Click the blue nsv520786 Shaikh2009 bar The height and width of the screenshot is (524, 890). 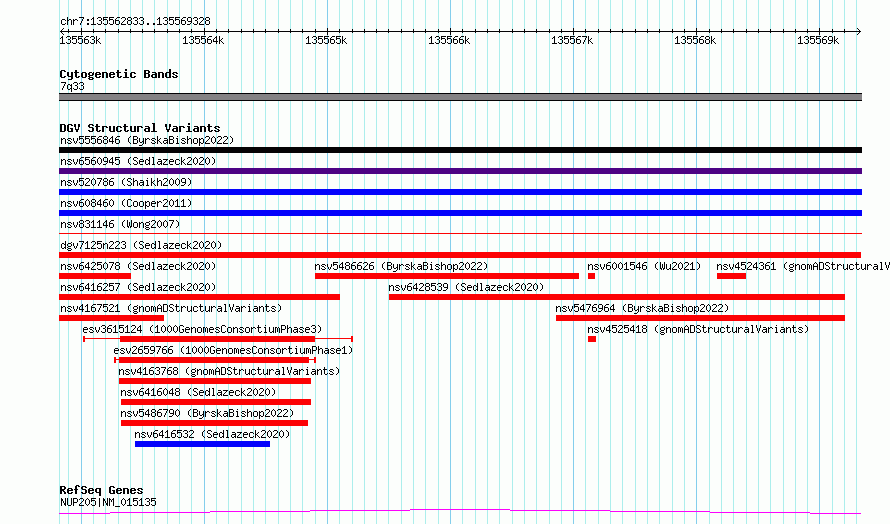[460, 192]
